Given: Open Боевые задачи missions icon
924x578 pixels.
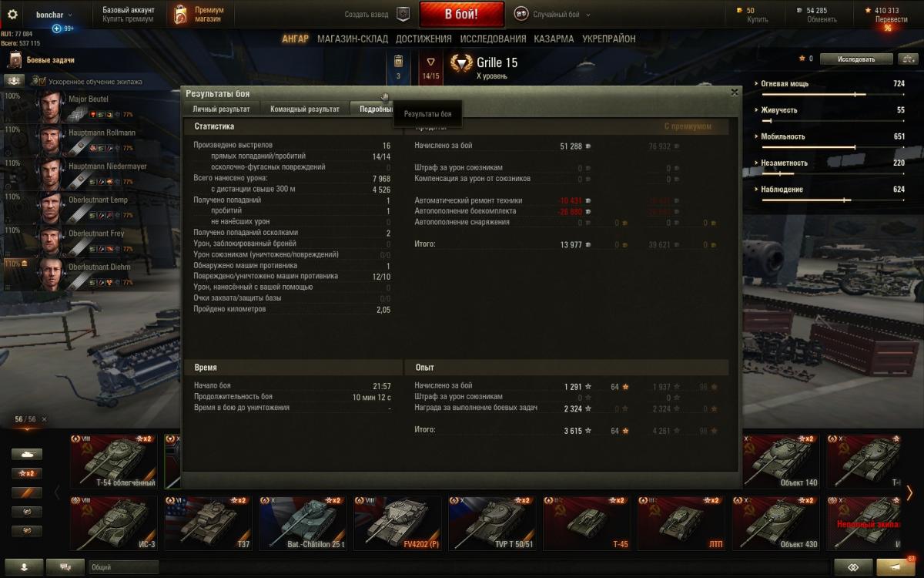Looking at the screenshot, I should point(15,60).
